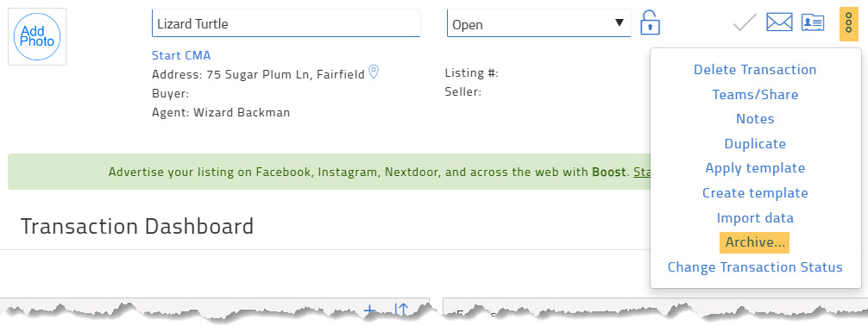Image resolution: width=868 pixels, height=326 pixels.
Task: Open Notes from the options menu
Action: [755, 119]
